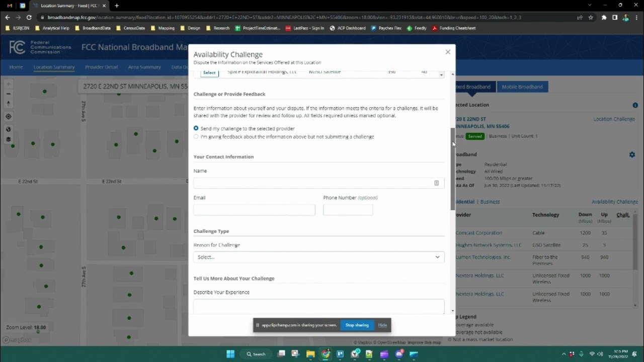Click the browser address bar URL
This screenshot has height=362, width=644.
click(x=284, y=17)
